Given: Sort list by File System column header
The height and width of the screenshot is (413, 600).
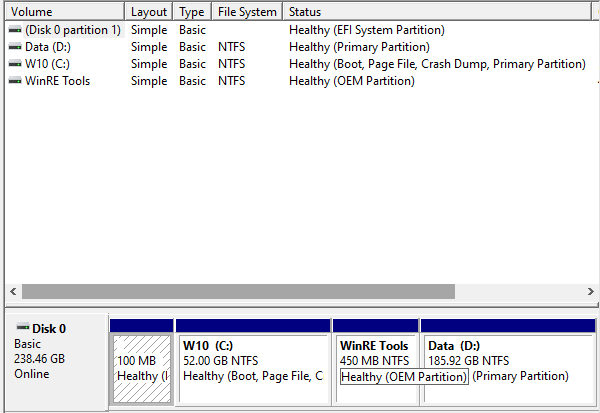Looking at the screenshot, I should 247,11.
